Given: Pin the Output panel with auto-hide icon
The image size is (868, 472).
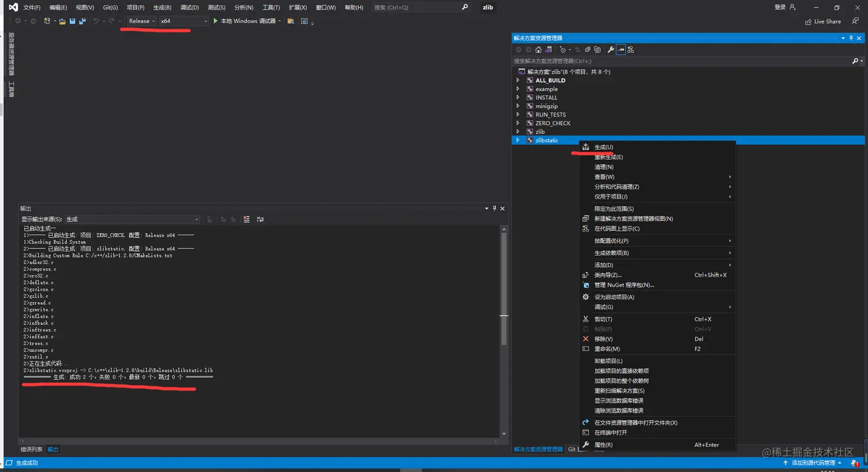Looking at the screenshot, I should click(x=494, y=208).
